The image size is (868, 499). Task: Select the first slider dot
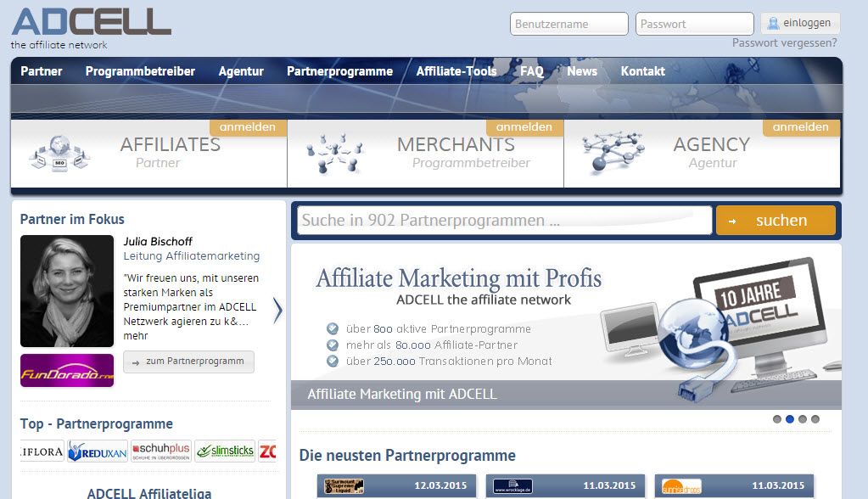click(777, 419)
